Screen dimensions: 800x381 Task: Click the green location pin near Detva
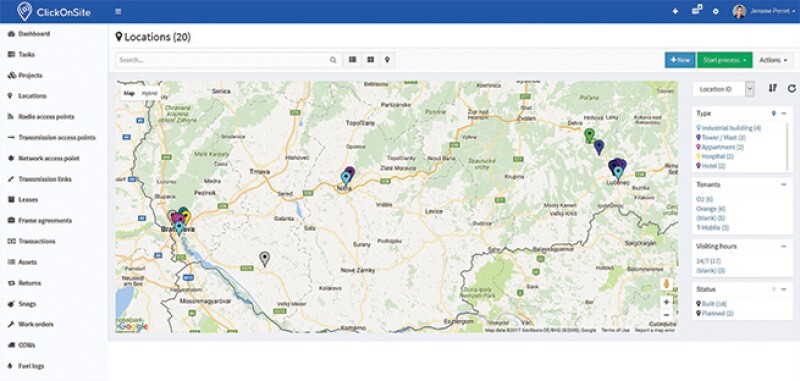pos(589,136)
